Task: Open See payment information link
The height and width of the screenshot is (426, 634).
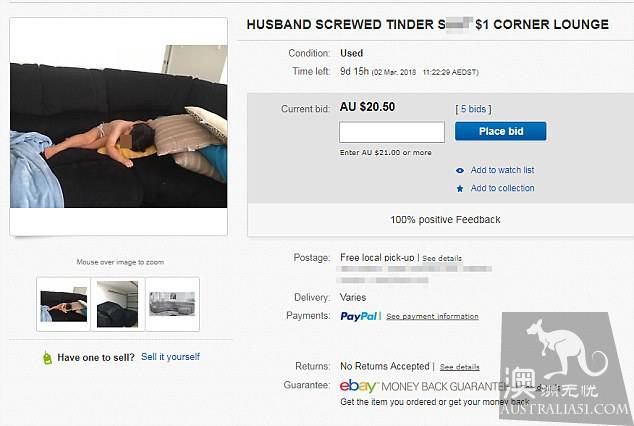Action: click(x=432, y=316)
